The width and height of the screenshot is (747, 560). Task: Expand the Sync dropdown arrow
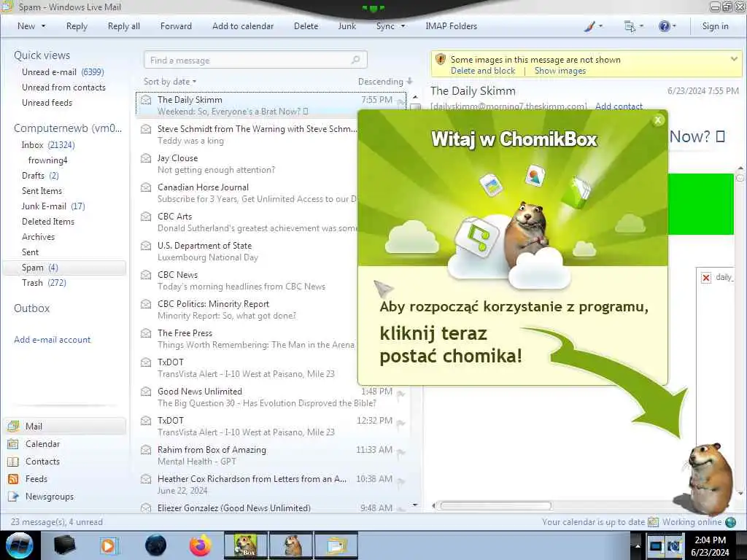coord(403,26)
